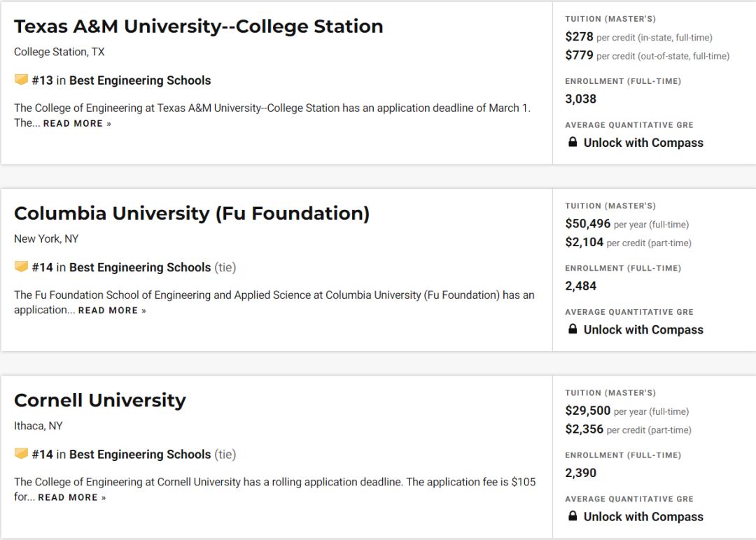The height and width of the screenshot is (540, 756).
Task: Click the gold badge icon beside Columbia's #14 ranking
Action: pyautogui.click(x=21, y=267)
